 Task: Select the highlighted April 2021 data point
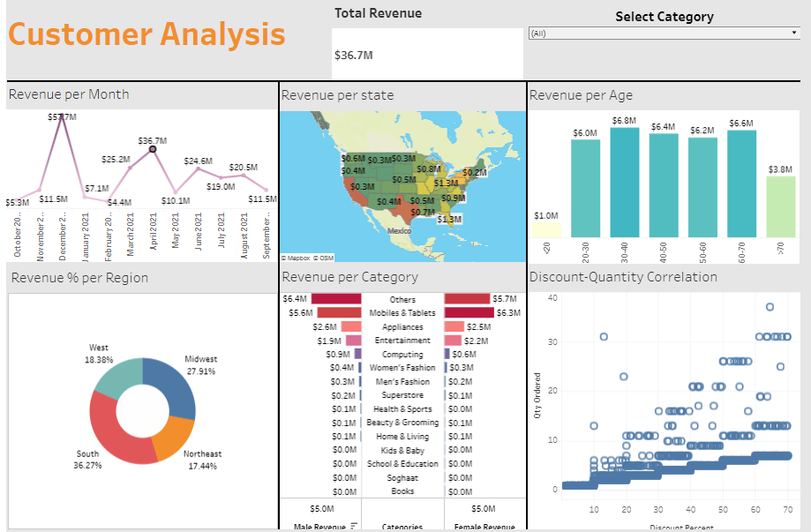(x=153, y=150)
